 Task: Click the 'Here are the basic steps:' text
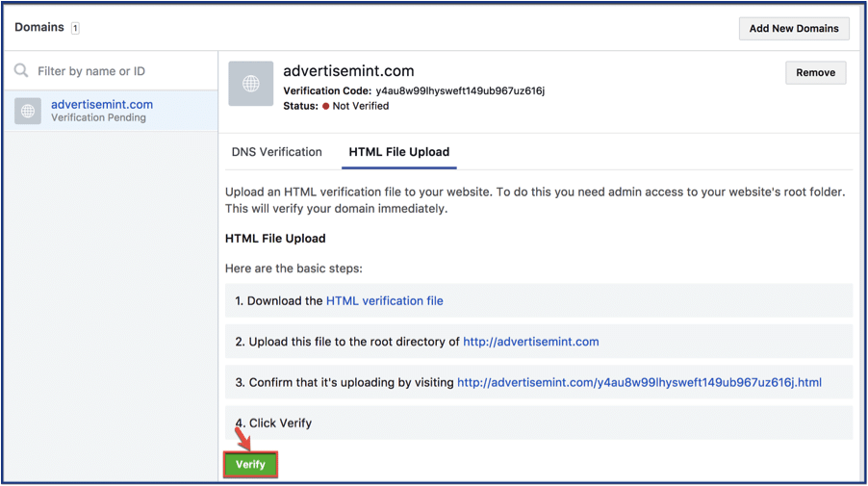pos(294,269)
